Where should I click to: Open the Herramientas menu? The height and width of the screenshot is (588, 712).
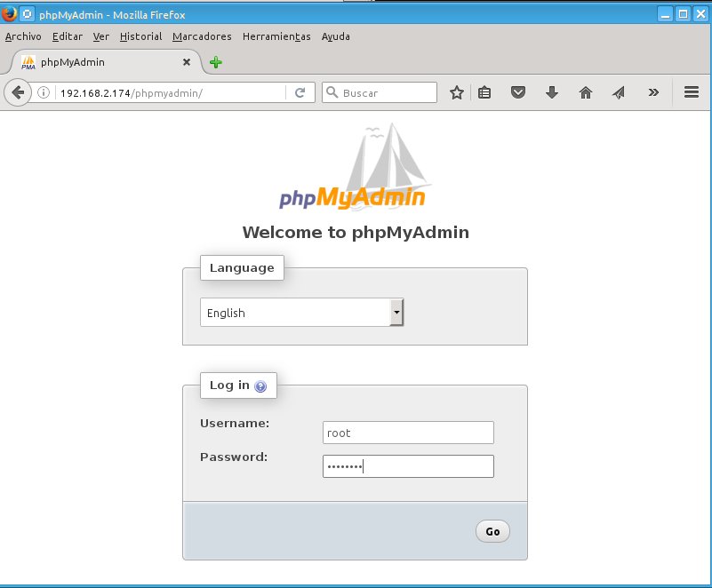276,36
